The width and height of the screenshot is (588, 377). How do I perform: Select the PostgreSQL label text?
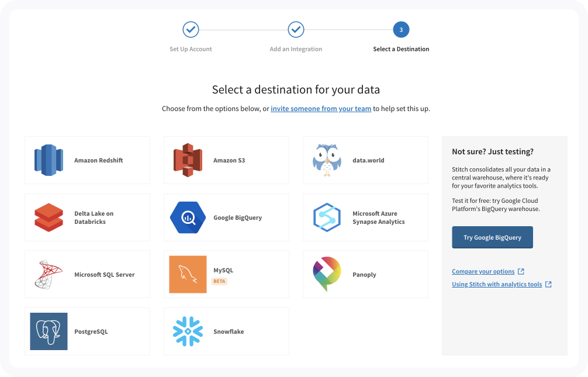[91, 331]
